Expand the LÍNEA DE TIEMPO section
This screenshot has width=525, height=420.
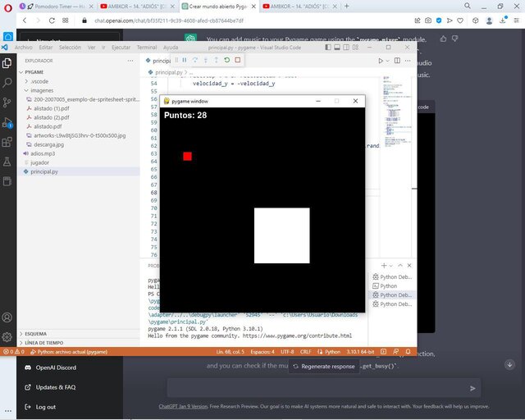(x=43, y=343)
